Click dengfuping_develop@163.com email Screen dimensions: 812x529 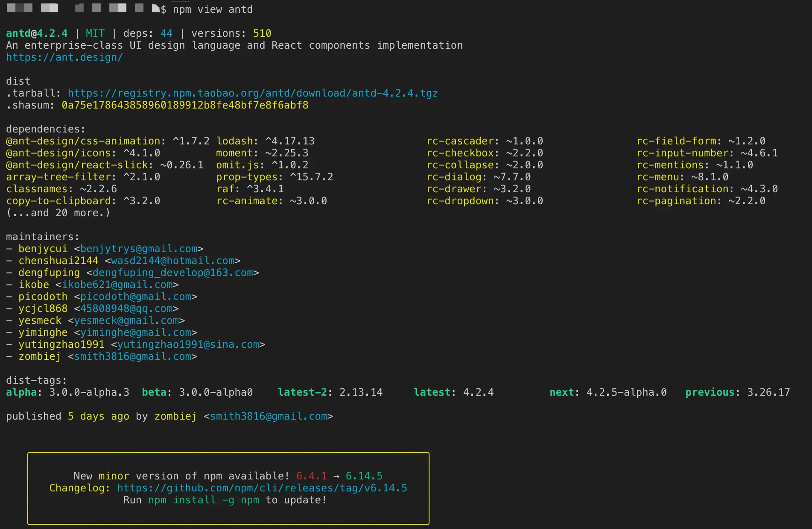coord(172,273)
